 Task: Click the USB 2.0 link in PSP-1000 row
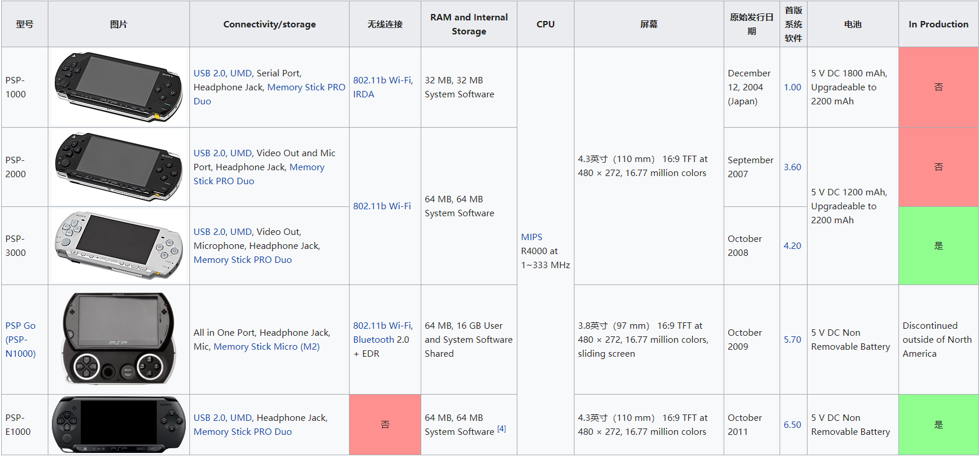coord(209,73)
